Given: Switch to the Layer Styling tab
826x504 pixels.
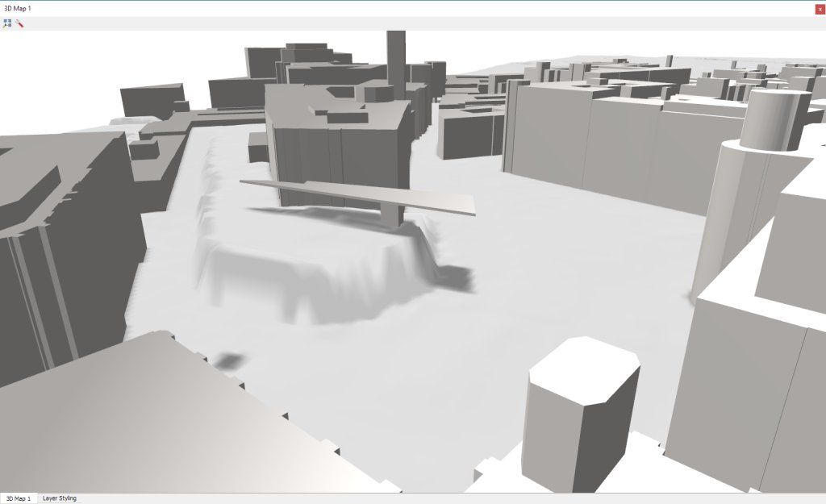Looking at the screenshot, I should [x=60, y=498].
